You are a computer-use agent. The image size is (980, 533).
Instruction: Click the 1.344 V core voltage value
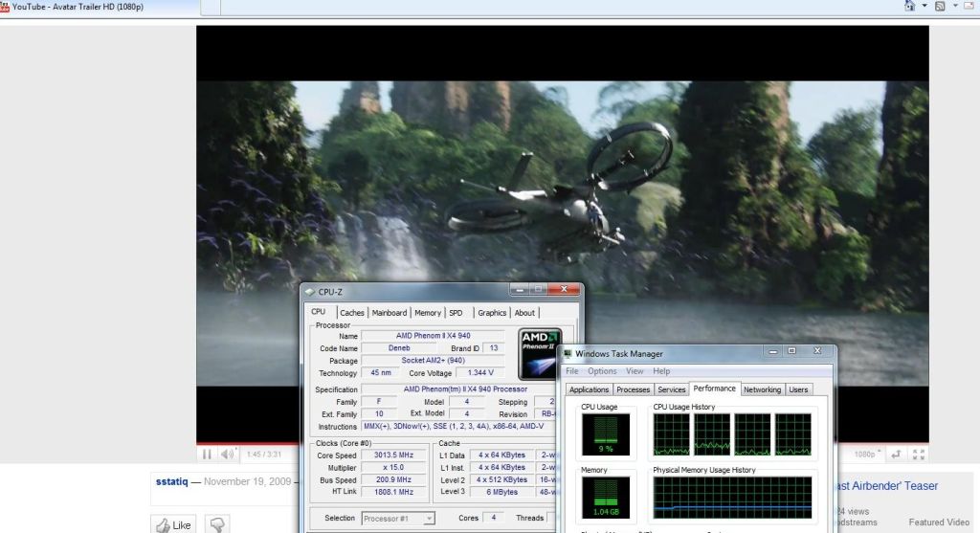coord(480,373)
